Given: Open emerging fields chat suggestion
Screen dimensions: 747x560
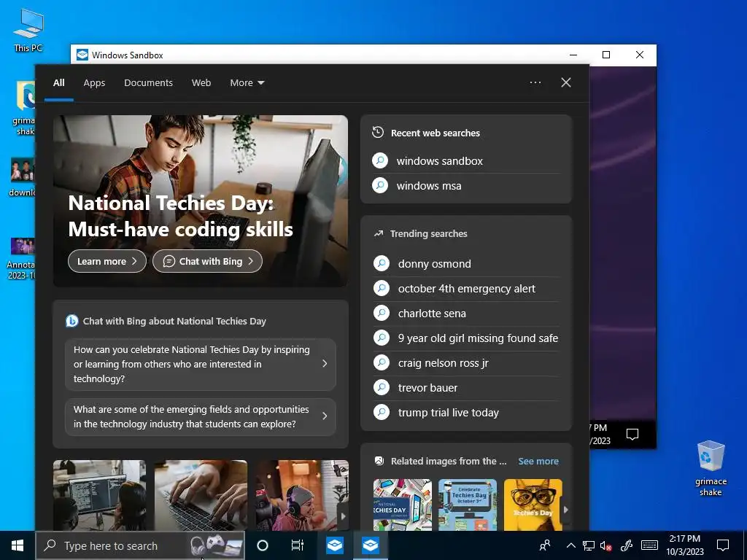Looking at the screenshot, I should pos(200,416).
